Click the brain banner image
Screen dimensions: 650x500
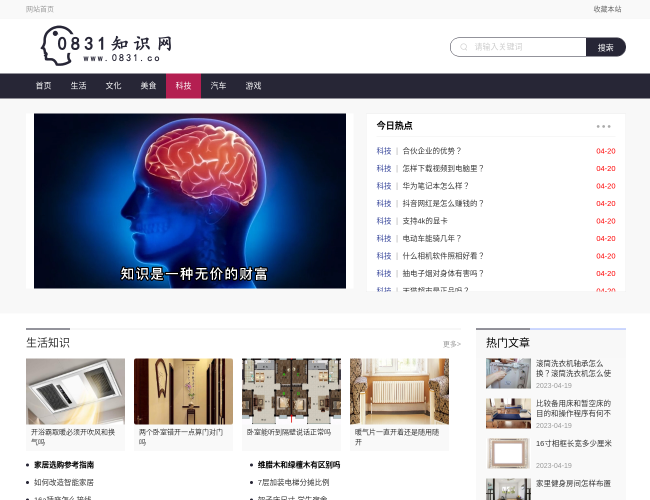coord(190,201)
